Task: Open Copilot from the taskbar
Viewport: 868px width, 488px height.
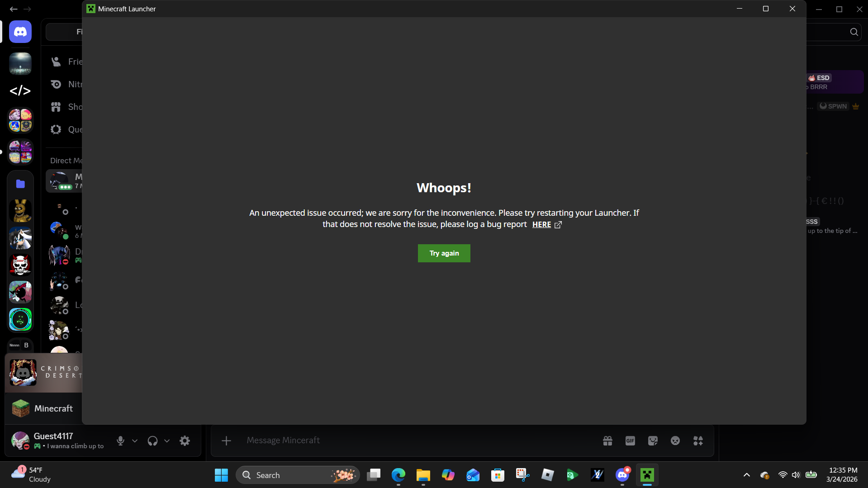Action: [x=448, y=475]
